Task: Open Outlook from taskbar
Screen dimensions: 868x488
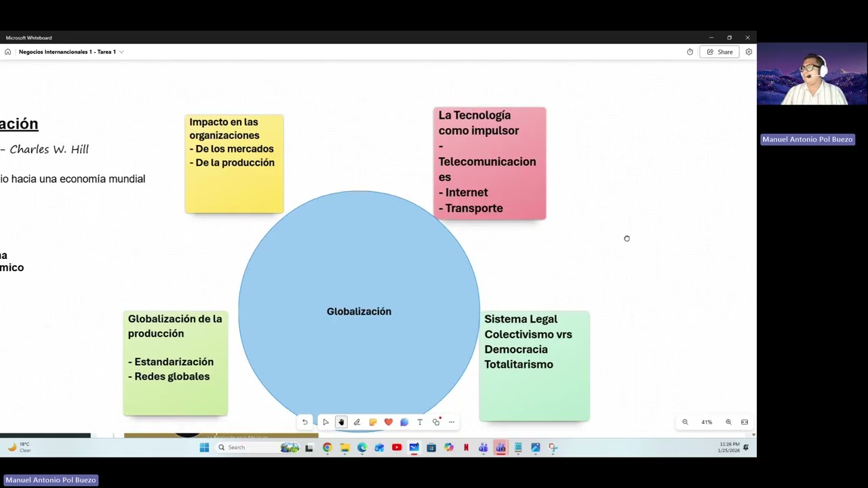Action: (379, 447)
